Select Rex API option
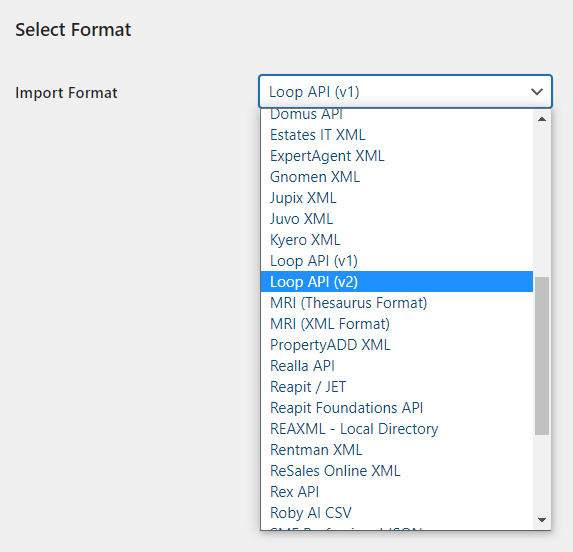 click(x=397, y=492)
